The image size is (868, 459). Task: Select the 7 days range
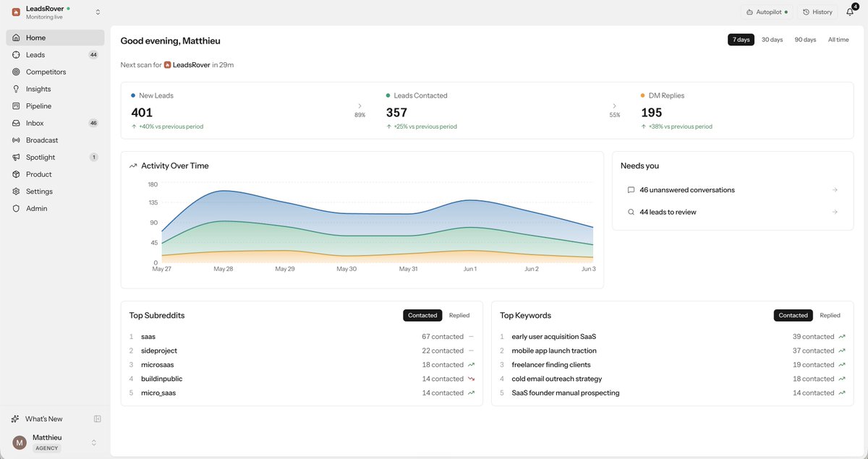click(741, 40)
